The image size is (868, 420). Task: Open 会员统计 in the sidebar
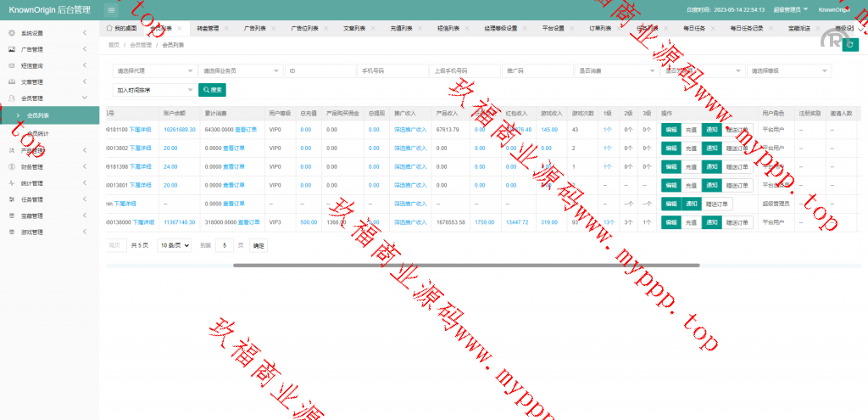tap(39, 134)
